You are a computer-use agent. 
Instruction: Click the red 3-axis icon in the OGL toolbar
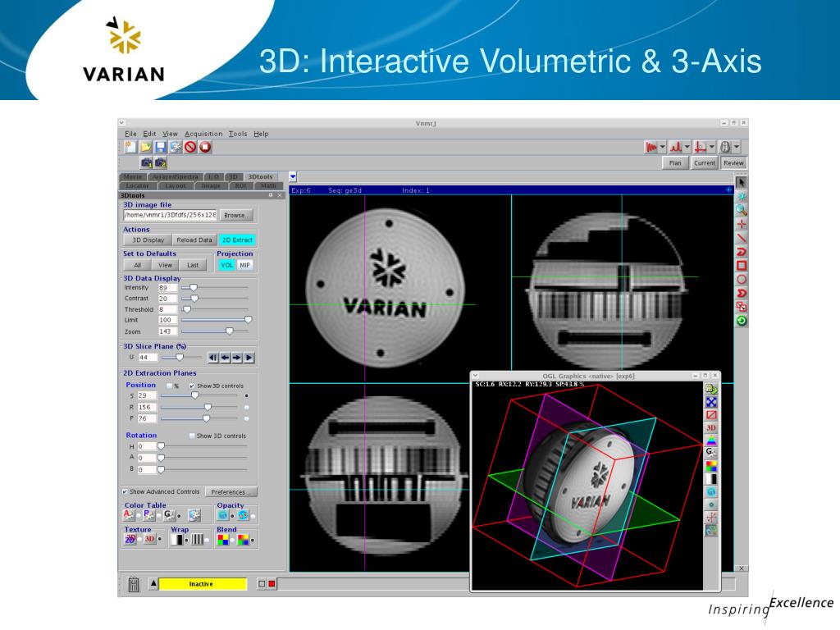[x=711, y=518]
